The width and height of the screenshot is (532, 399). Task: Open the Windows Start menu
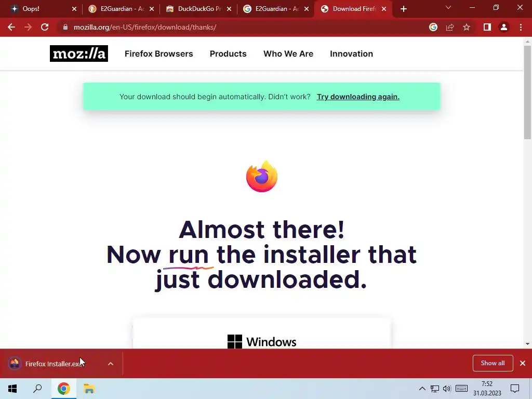[12, 389]
